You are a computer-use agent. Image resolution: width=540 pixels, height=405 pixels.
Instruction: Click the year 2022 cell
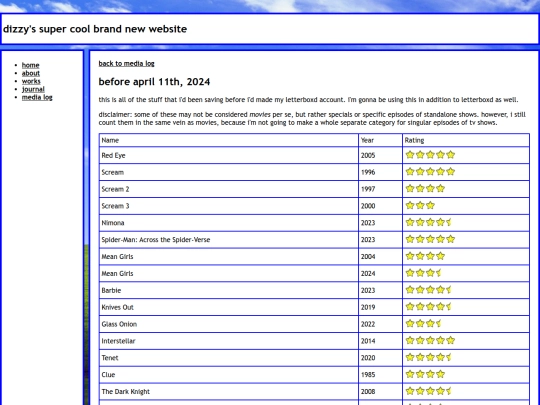[380, 324]
